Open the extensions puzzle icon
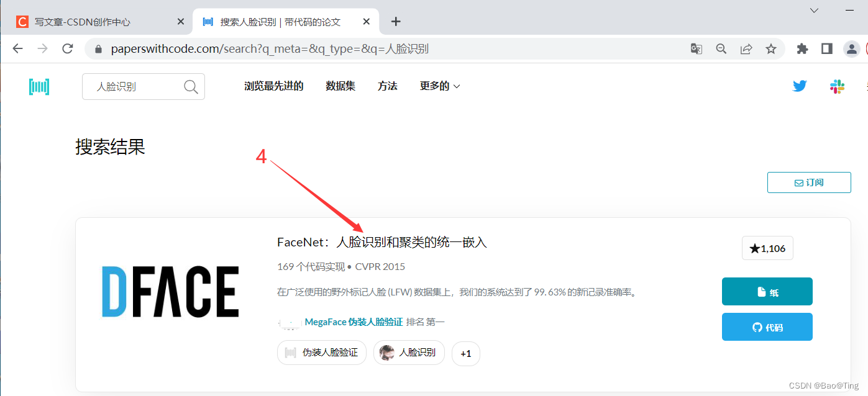This screenshot has width=868, height=396. pyautogui.click(x=802, y=48)
